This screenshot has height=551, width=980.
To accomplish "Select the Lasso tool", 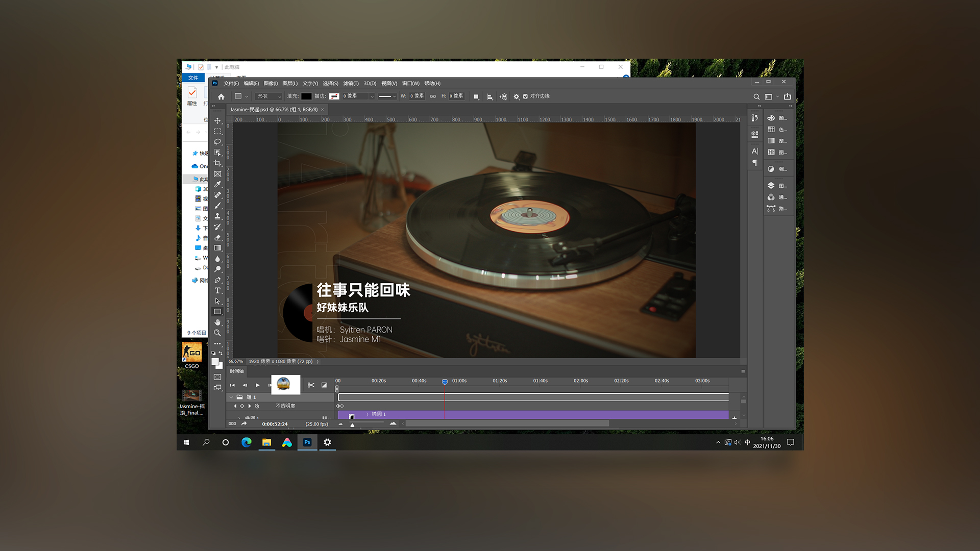I will point(217,142).
